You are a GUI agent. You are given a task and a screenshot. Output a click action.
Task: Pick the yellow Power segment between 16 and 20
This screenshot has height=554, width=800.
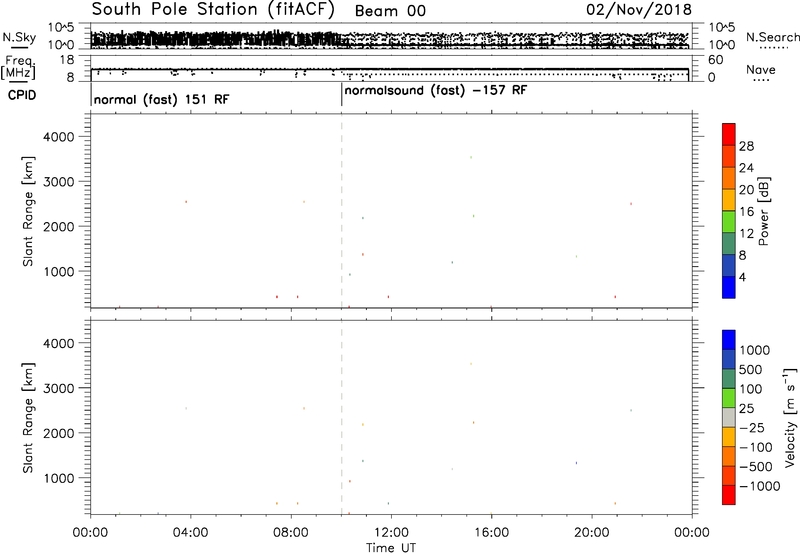(729, 199)
